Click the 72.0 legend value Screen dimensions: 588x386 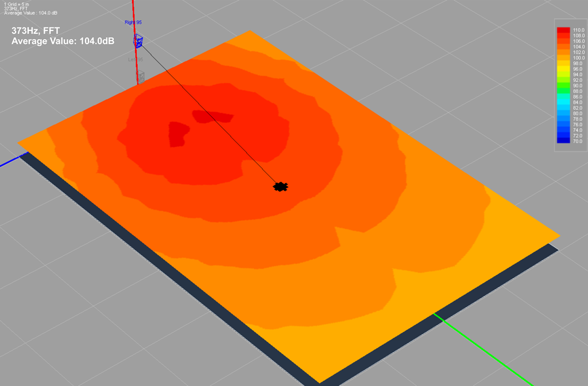pyautogui.click(x=578, y=135)
